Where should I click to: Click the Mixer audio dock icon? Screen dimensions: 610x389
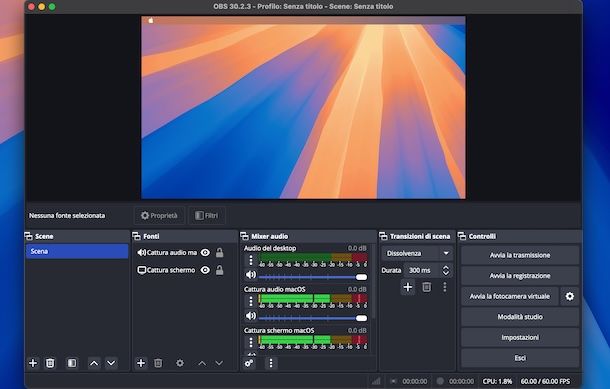coord(244,236)
